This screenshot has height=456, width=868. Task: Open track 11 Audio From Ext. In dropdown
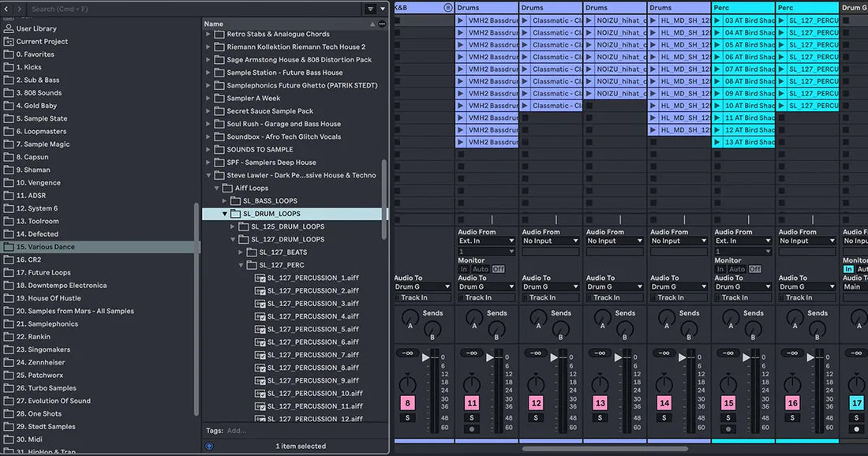point(486,241)
